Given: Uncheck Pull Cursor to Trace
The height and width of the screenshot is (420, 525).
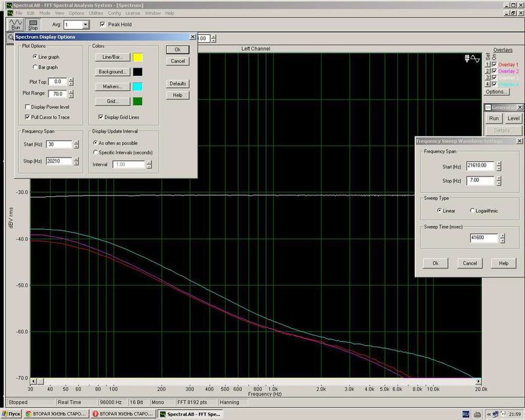Looking at the screenshot, I should pos(28,117).
